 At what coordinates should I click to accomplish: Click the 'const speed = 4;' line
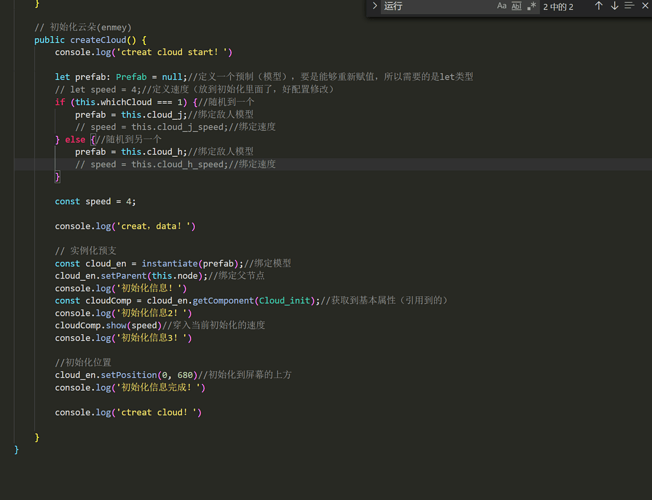95,201
